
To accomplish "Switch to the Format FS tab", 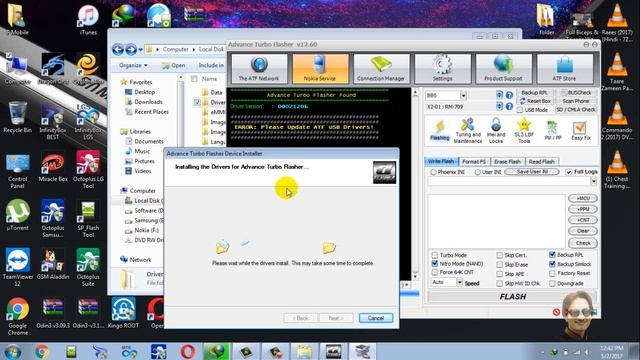I will (x=474, y=162).
